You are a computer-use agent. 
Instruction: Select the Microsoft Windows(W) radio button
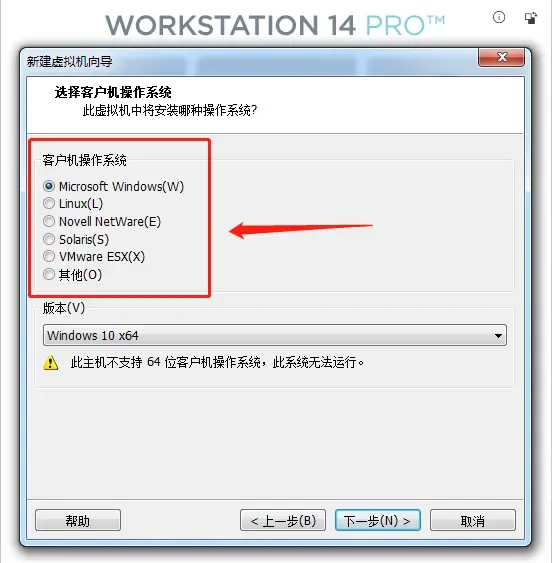[x=49, y=186]
